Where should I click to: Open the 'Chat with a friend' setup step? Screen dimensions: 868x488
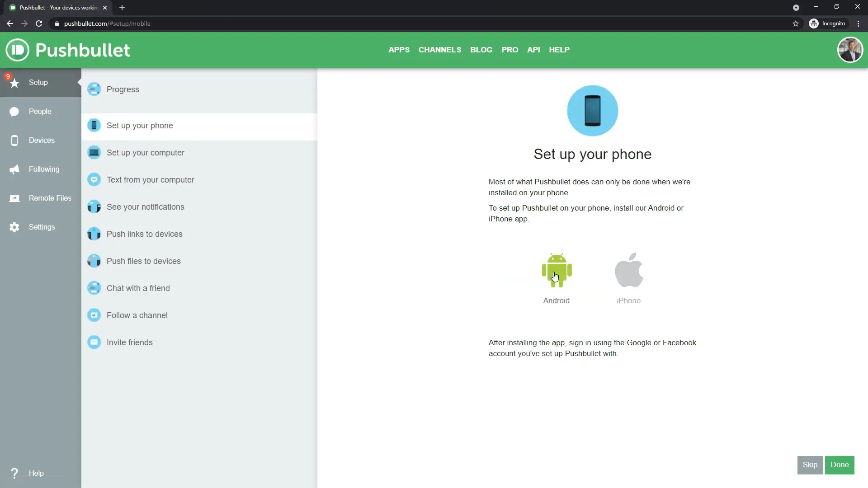coord(138,288)
